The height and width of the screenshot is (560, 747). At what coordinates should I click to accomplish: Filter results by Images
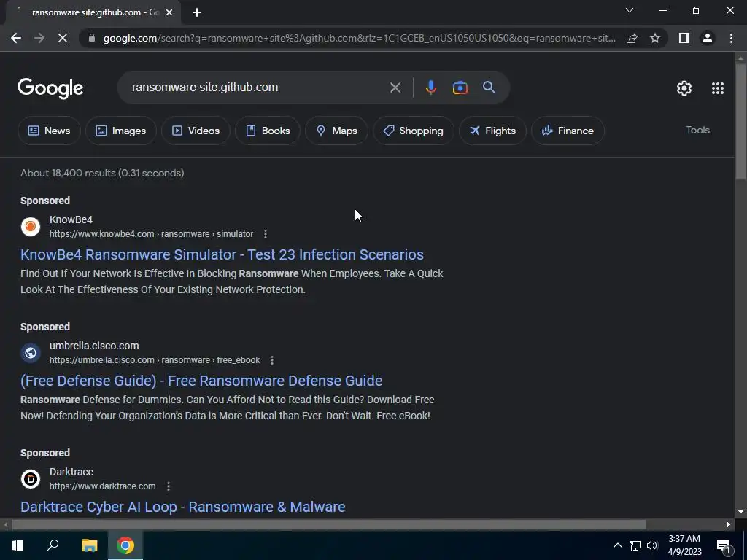[121, 131]
